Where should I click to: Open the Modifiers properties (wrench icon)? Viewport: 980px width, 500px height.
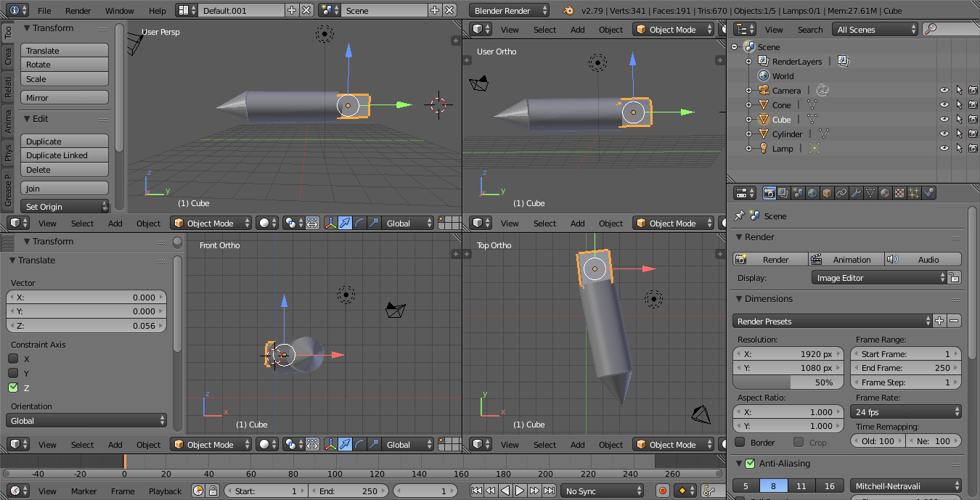[855, 193]
